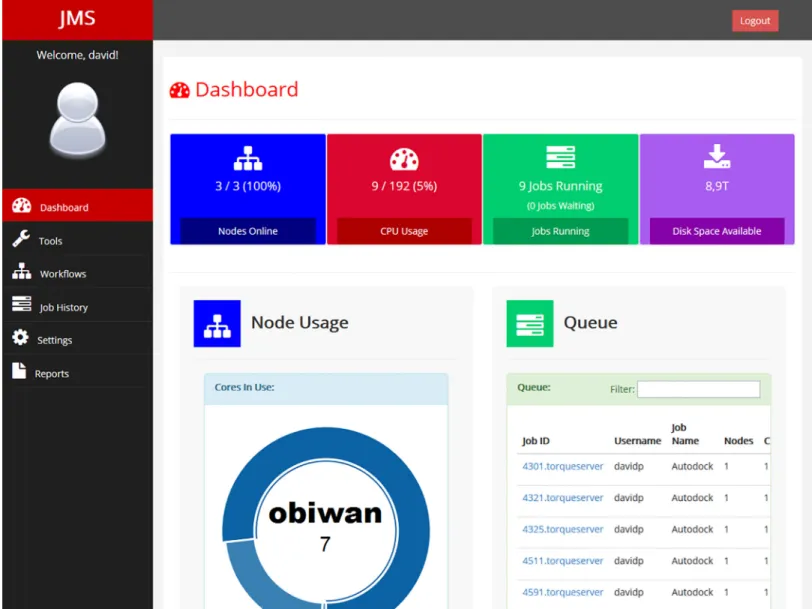The image size is (812, 609).
Task: Click the Job Name column header
Action: tap(685, 434)
